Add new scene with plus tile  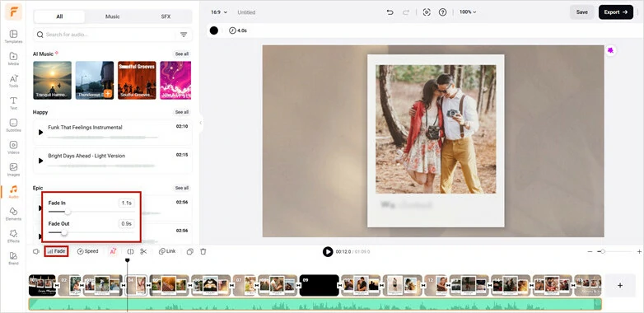pos(620,286)
